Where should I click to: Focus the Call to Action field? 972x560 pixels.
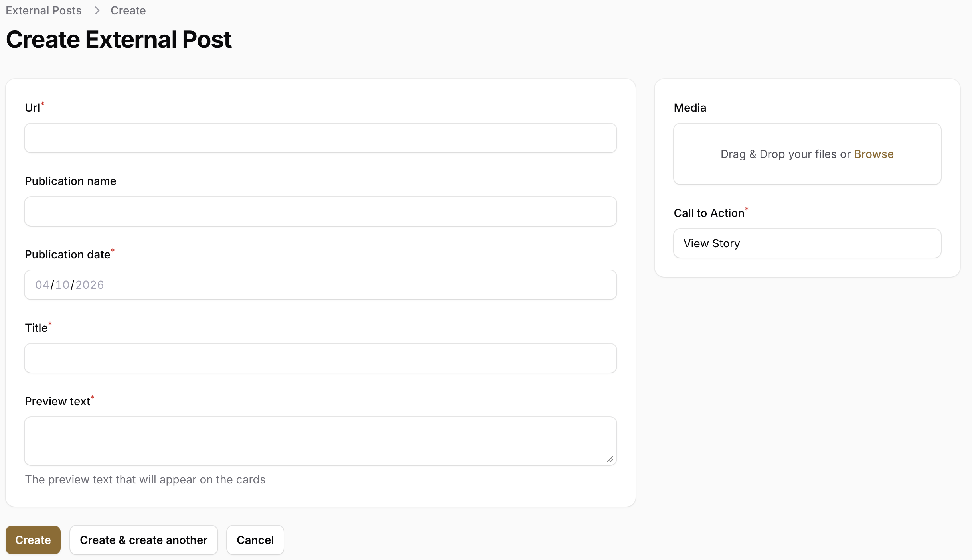[807, 243]
